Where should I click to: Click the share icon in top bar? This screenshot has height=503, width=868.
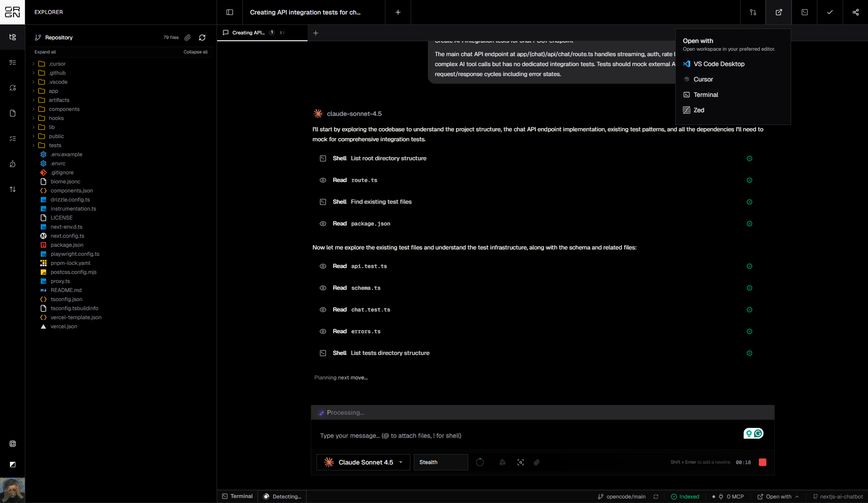(855, 12)
